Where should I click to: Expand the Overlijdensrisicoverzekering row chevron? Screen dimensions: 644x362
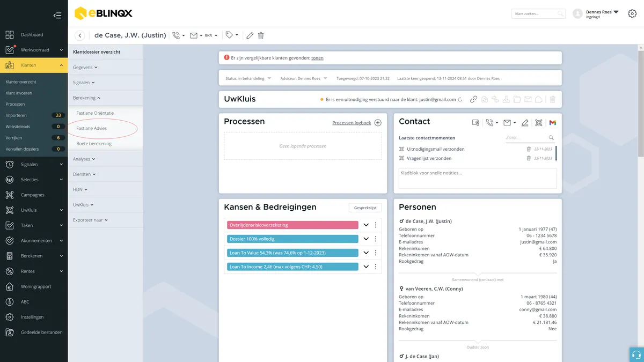(366, 225)
